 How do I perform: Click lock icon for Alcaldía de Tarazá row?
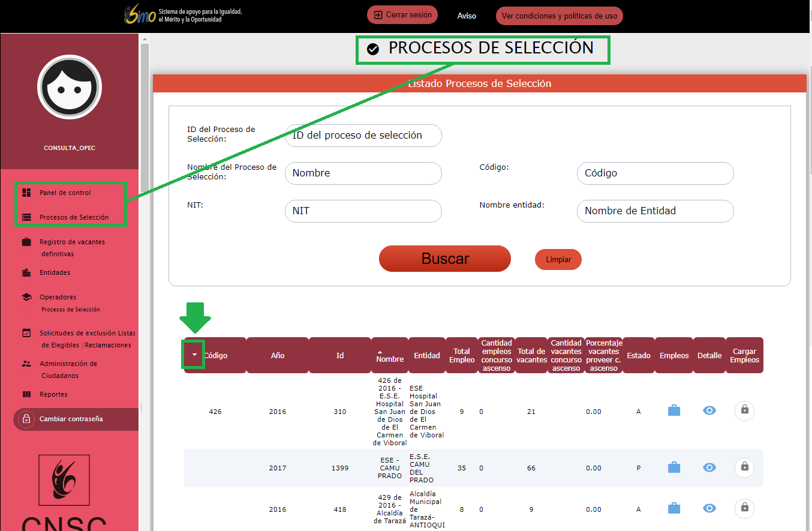(744, 508)
